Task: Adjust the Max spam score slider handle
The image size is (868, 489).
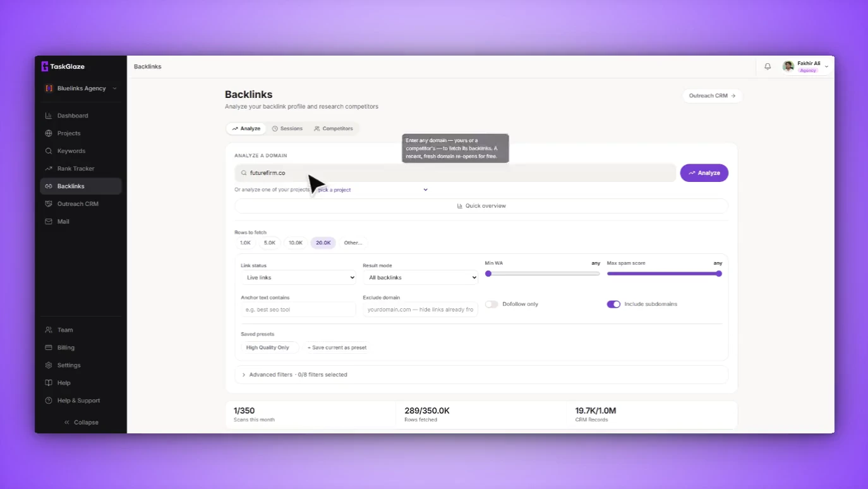Action: pyautogui.click(x=719, y=274)
